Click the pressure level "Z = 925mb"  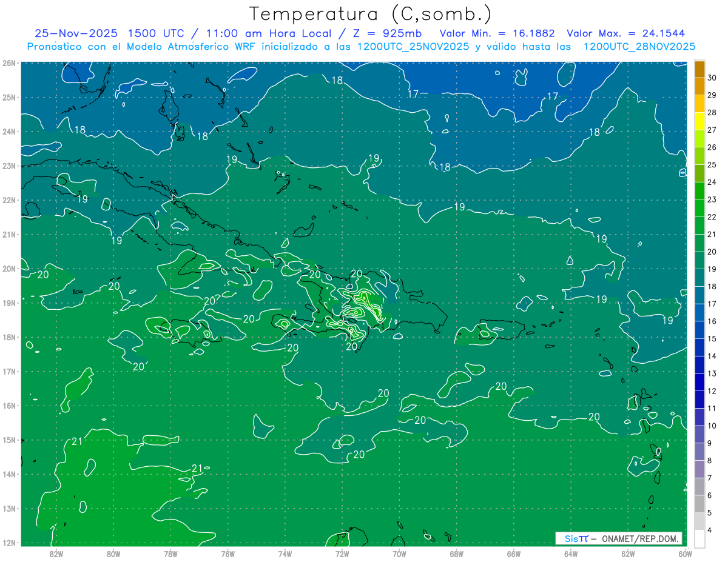387,33
